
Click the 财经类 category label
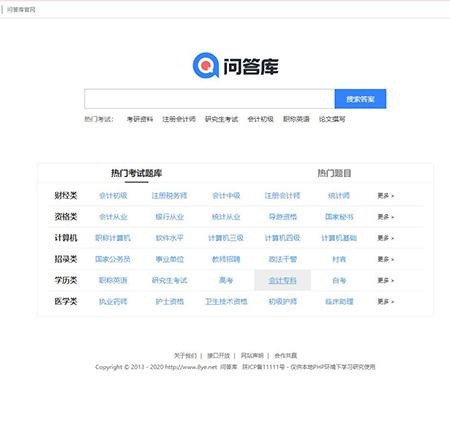(x=66, y=195)
